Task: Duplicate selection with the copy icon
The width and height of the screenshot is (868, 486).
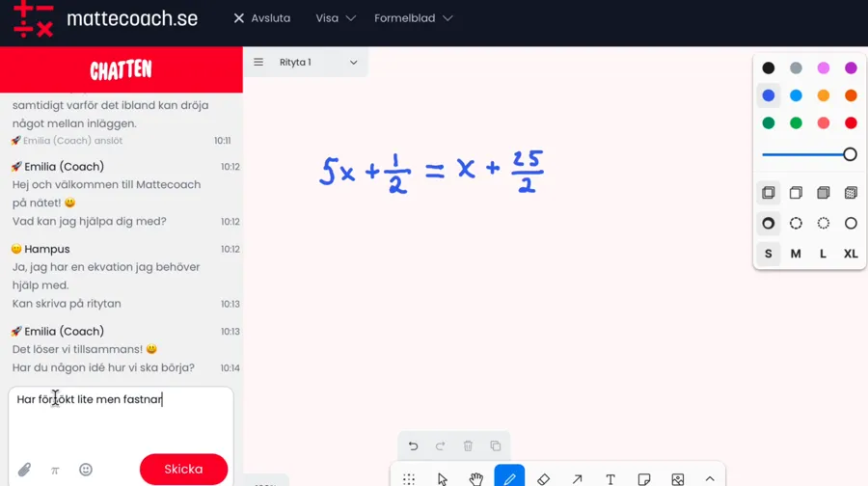Action: [496, 446]
